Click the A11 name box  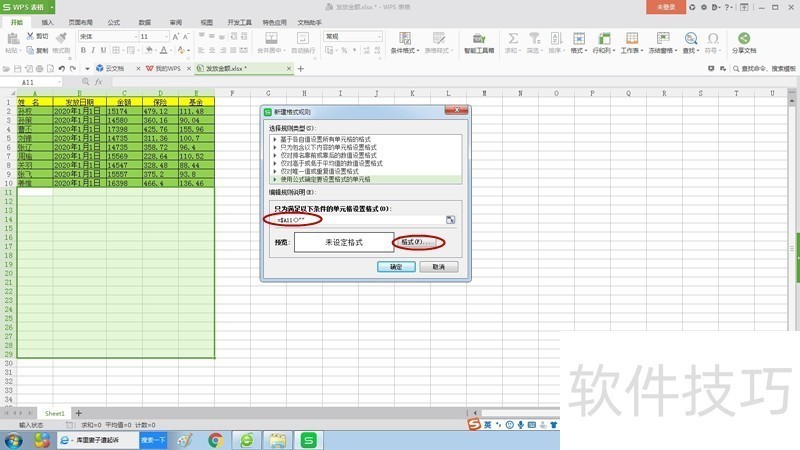(x=31, y=82)
